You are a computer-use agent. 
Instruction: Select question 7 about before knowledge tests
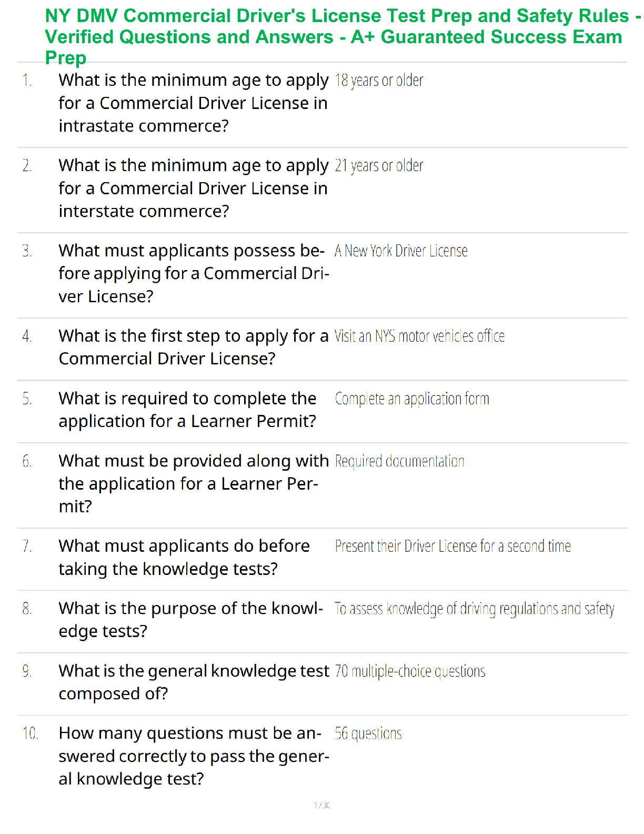(x=184, y=558)
